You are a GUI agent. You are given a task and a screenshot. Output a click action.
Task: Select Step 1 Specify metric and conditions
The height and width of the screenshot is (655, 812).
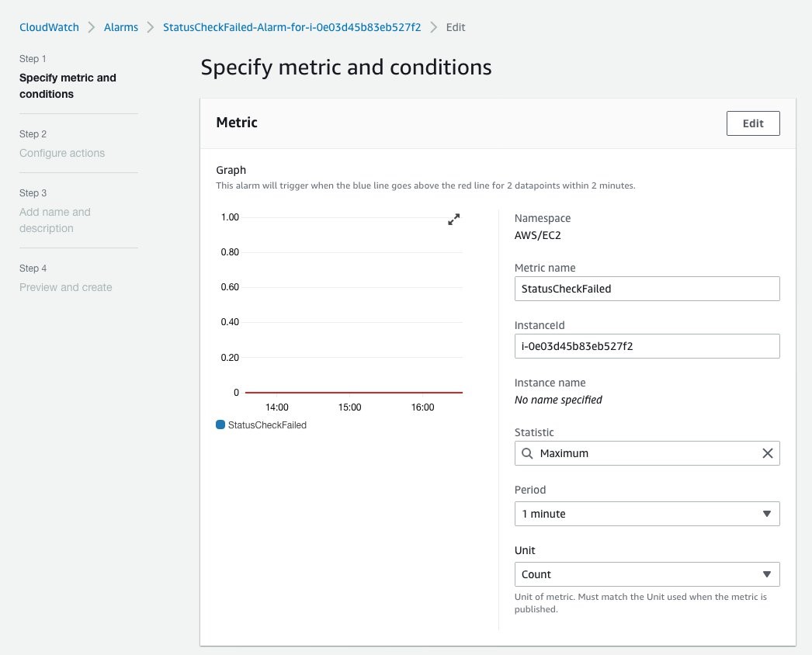(x=68, y=85)
